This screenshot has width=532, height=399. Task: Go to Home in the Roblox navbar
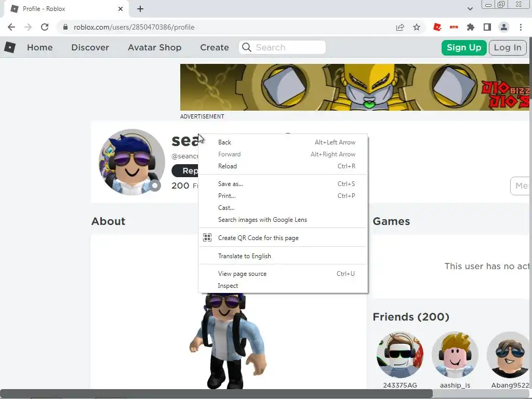pos(39,47)
